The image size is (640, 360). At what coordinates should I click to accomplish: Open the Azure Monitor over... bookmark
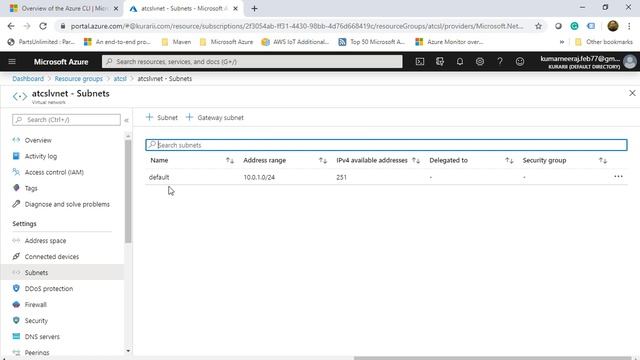(x=449, y=42)
